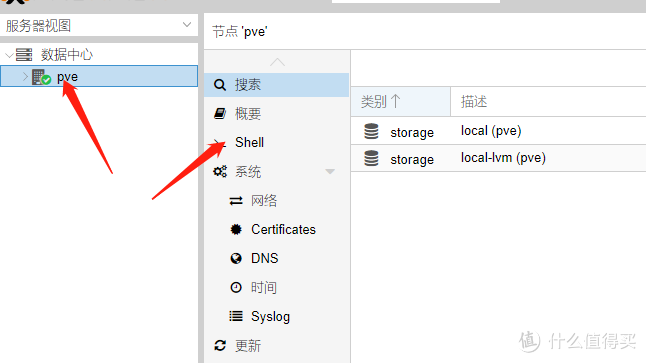The image size is (646, 363).
Task: Click the 网络 arrows icon
Action: (x=236, y=201)
